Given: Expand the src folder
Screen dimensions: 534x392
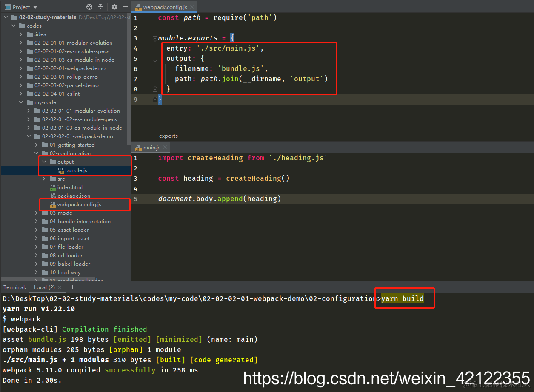Looking at the screenshot, I should coord(44,179).
